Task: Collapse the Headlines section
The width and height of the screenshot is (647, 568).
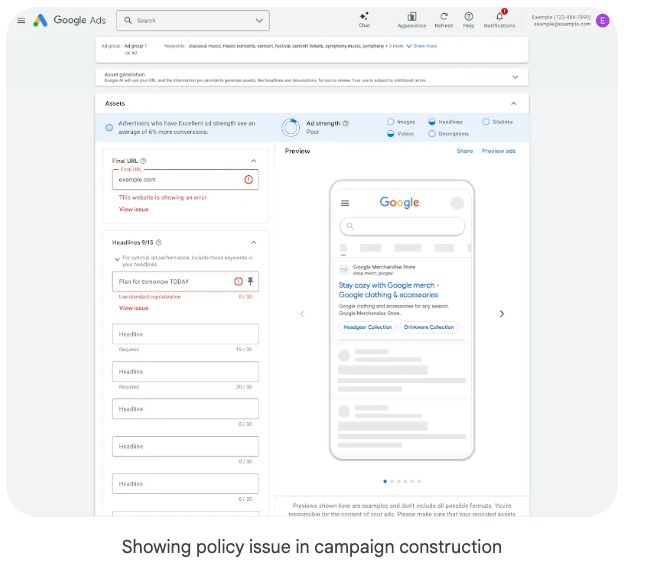Action: click(254, 243)
